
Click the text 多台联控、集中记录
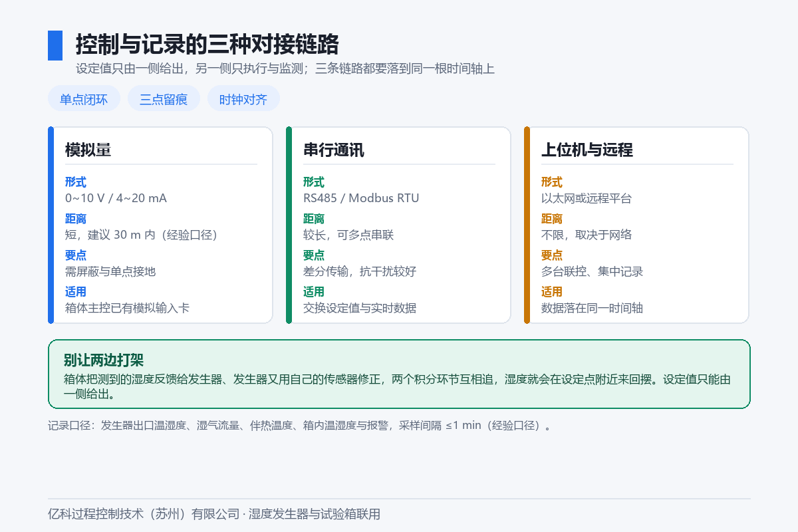(592, 271)
